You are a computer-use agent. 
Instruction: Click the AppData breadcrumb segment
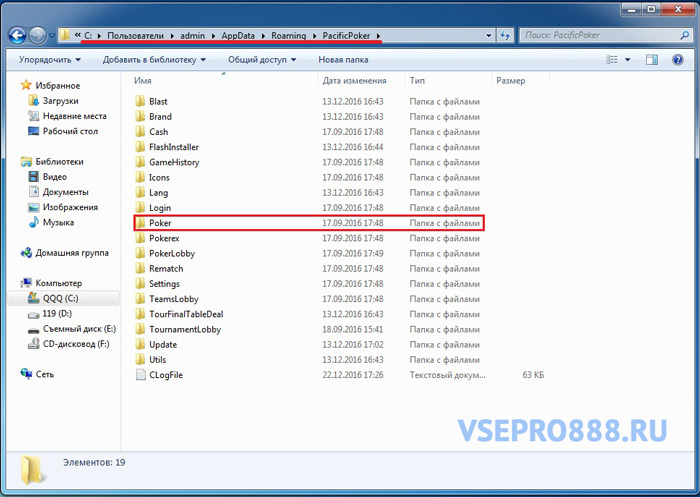(238, 36)
